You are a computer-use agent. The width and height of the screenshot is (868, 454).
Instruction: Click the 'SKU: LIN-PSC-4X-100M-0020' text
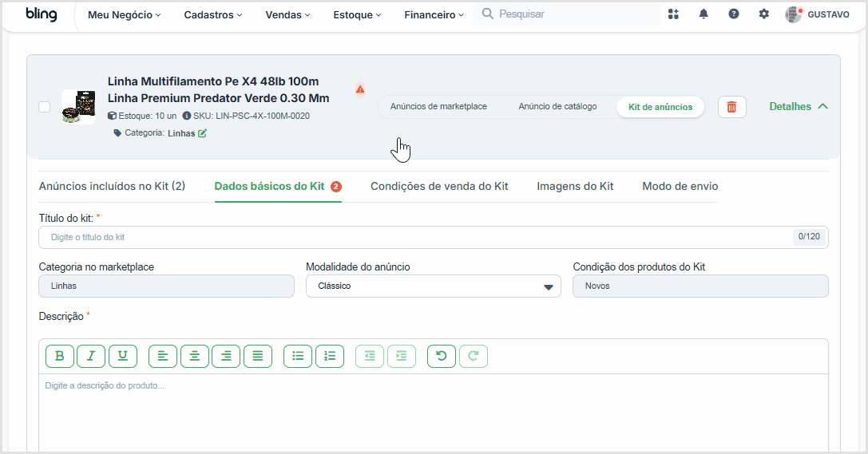pos(252,116)
